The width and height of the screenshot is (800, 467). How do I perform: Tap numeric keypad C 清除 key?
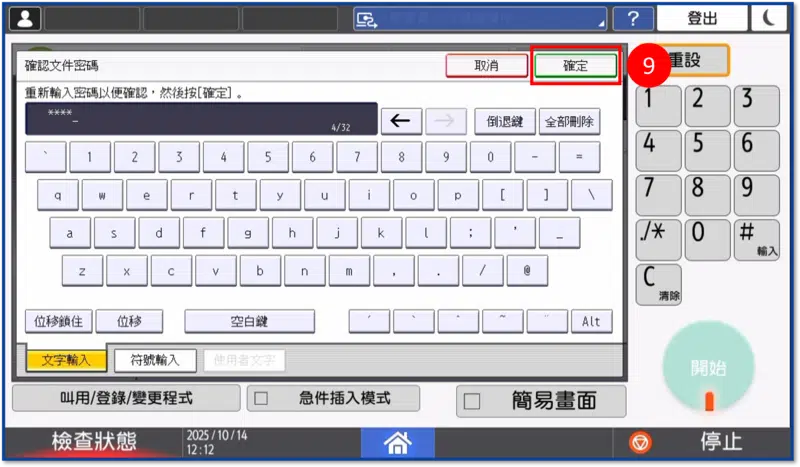(658, 285)
